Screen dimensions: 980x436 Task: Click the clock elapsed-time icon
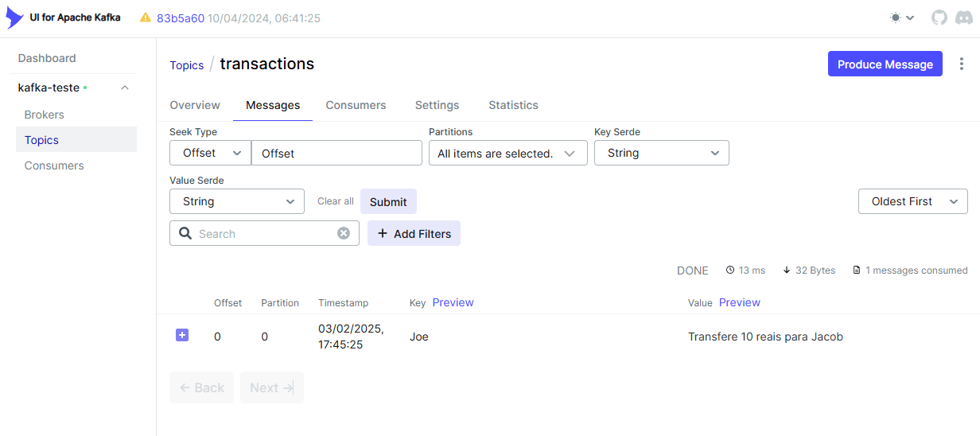pos(730,271)
